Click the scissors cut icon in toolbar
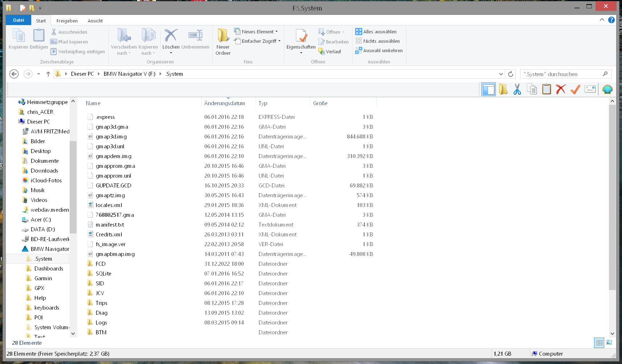This screenshot has width=622, height=364. [x=517, y=89]
